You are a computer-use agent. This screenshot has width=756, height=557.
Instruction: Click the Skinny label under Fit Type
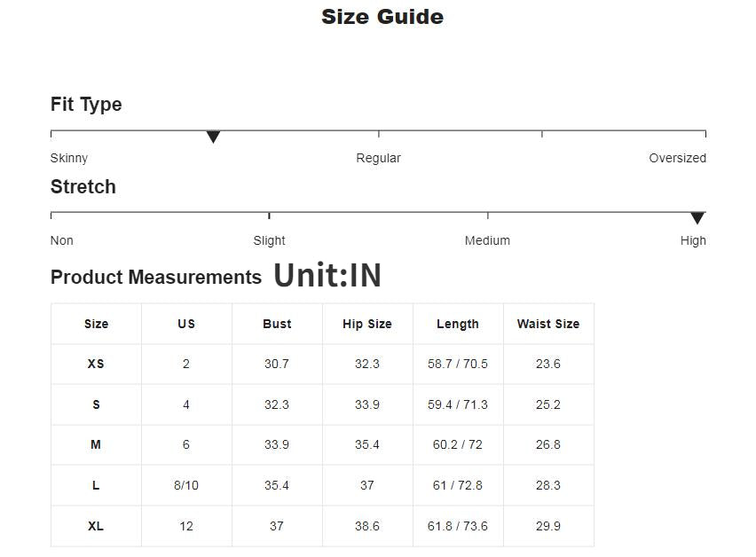pos(69,158)
